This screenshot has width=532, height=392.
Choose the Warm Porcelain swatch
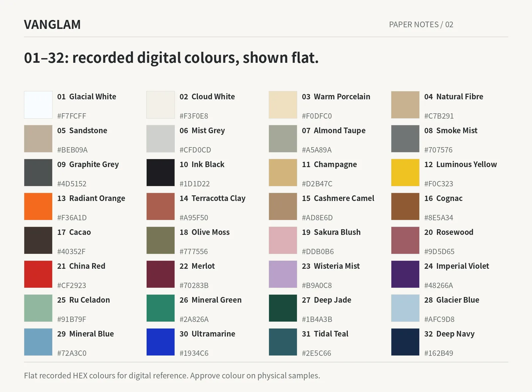[283, 105]
